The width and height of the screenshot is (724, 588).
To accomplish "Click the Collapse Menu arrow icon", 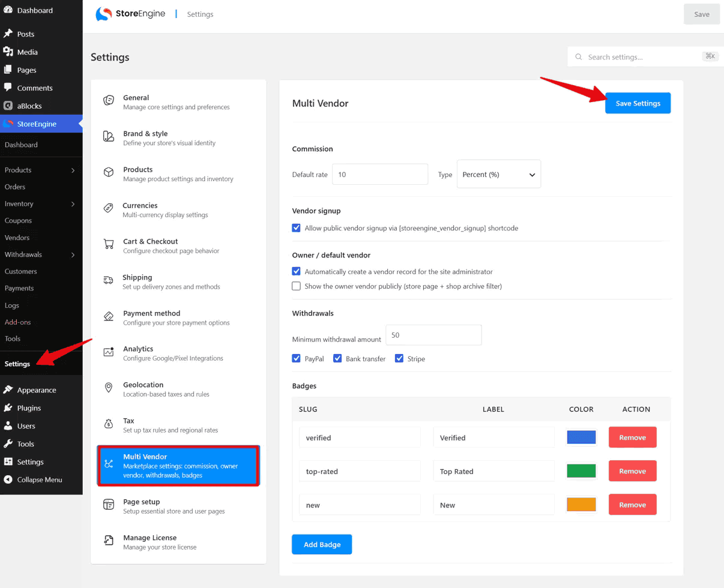I will tap(8, 480).
